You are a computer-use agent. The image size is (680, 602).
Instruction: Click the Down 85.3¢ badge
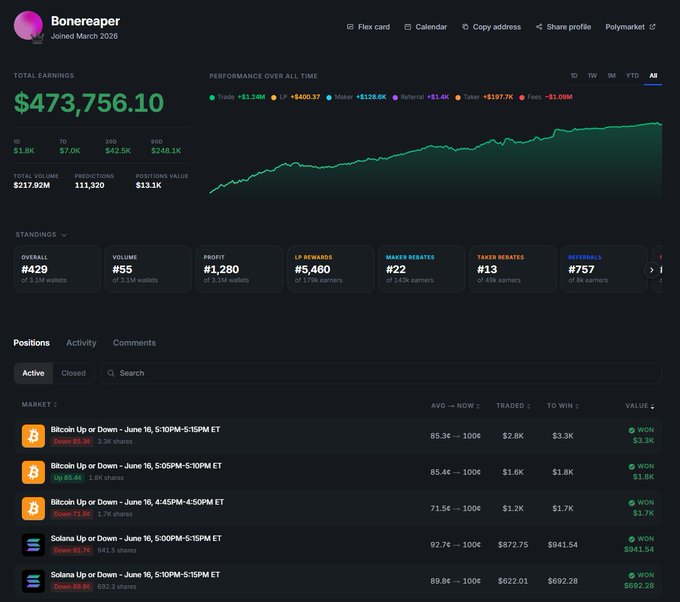(72, 442)
